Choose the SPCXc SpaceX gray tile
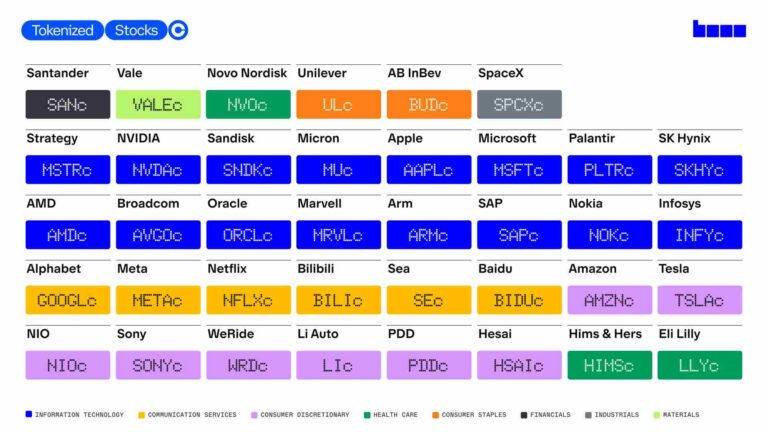This screenshot has width=768, height=432. click(x=519, y=104)
